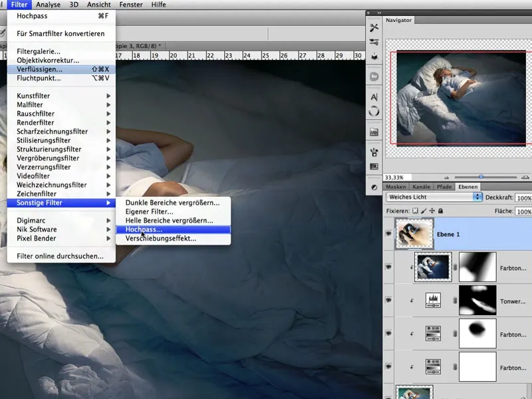The image size is (532, 399).
Task: Click the lock all padlock icon
Action: pos(442,211)
